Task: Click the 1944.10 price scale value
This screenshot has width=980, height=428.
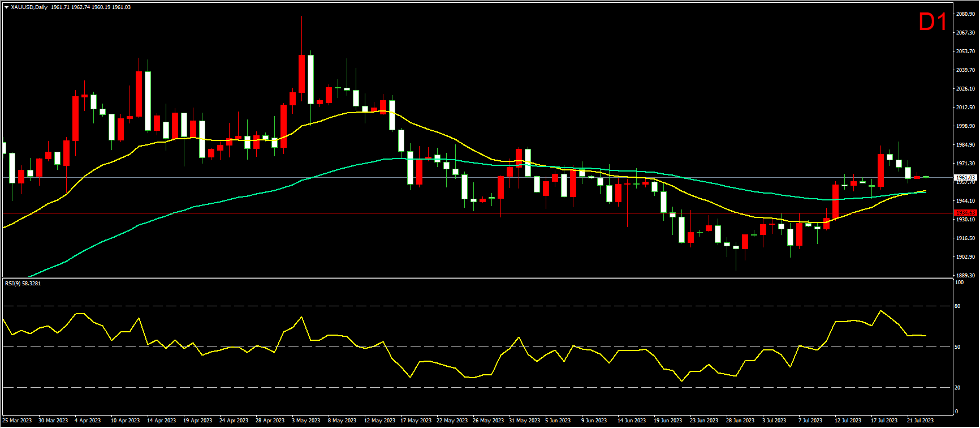Action: (x=965, y=201)
